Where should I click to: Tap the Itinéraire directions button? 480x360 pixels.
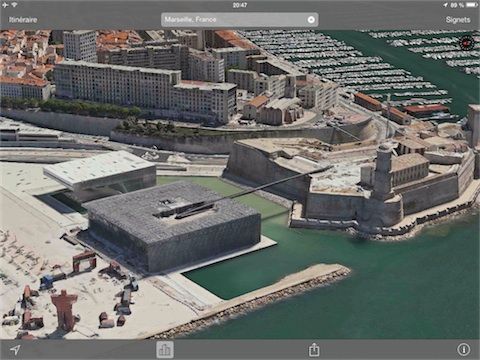pyautogui.click(x=23, y=20)
